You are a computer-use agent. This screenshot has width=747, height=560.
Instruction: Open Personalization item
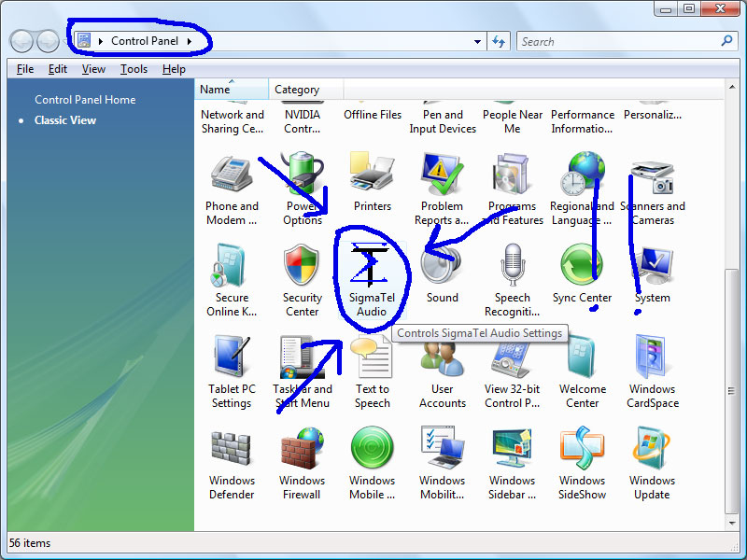point(652,112)
